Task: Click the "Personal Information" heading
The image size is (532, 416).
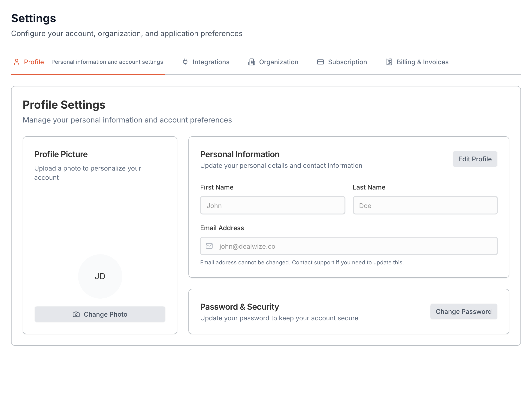Action: [x=240, y=154]
